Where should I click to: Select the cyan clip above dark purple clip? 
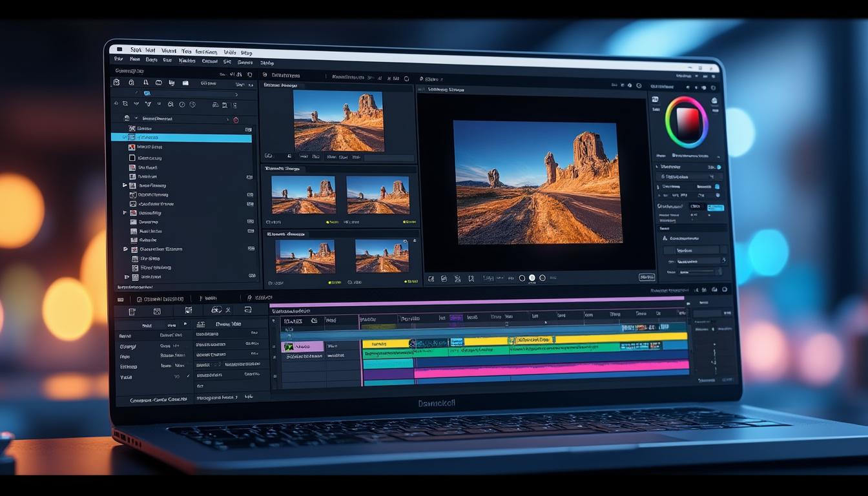(x=388, y=364)
